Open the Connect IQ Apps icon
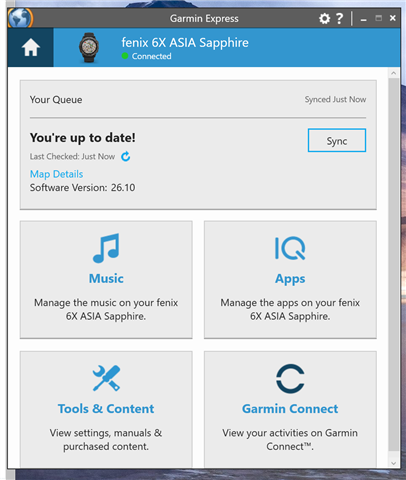406x480 pixels. 290,248
